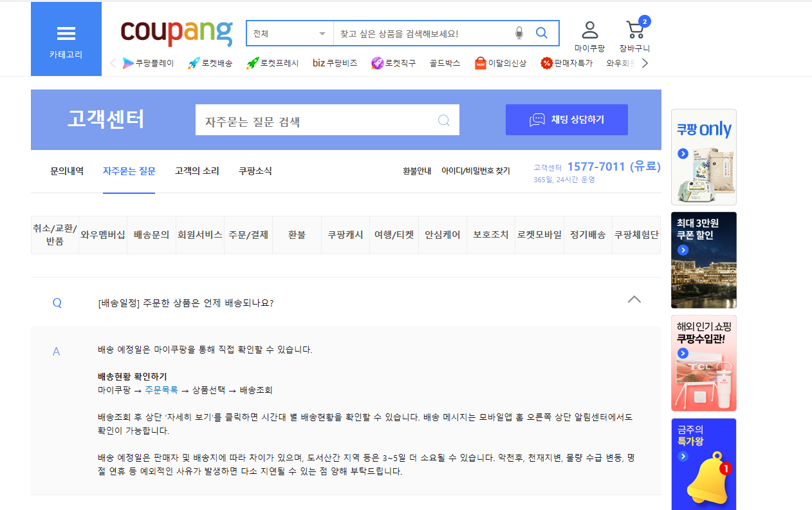Focus the main product search field
Image resolution: width=812 pixels, height=510 pixels.
point(425,33)
